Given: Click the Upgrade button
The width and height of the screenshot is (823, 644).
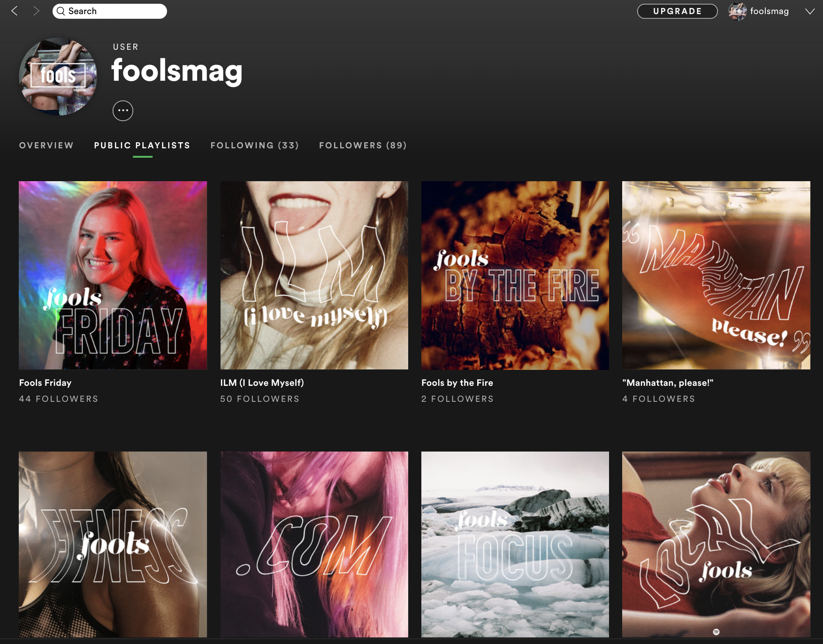Looking at the screenshot, I should (677, 11).
